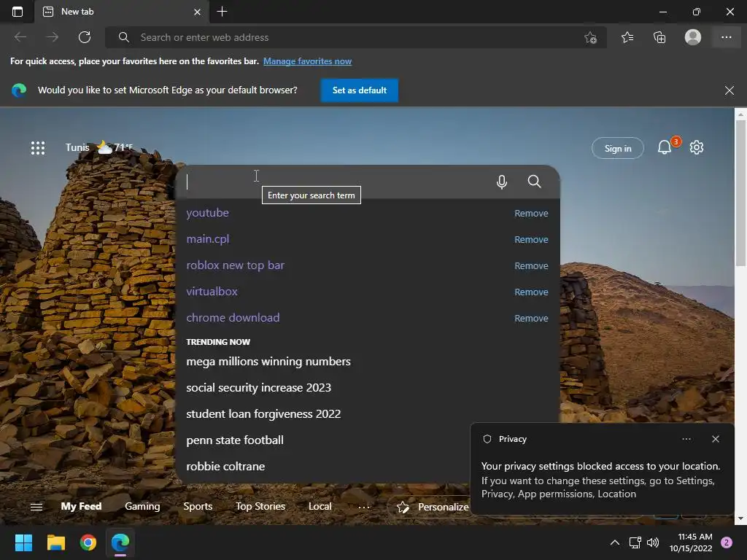Open volume control tray icon
Image resolution: width=747 pixels, height=560 pixels.
tap(653, 542)
